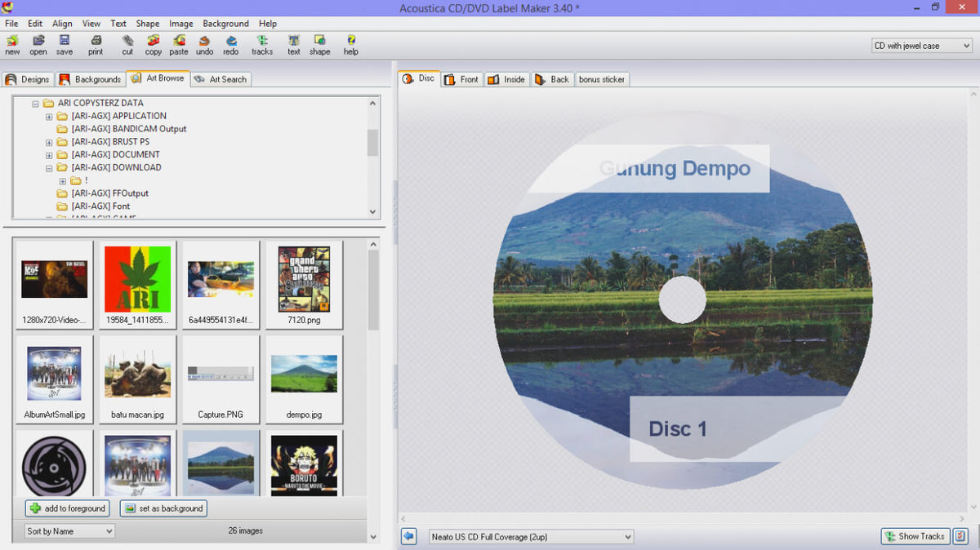Collapse the [ARI-AGX] DOWNLOAD folder
The height and width of the screenshot is (550, 980).
49,167
